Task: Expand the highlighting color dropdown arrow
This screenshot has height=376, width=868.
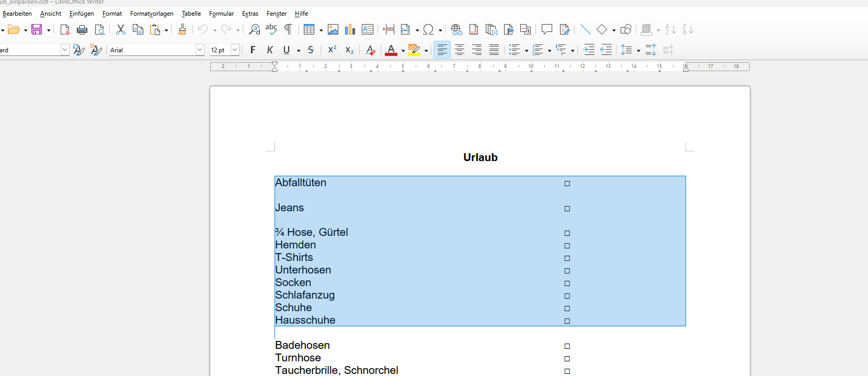Action: click(426, 51)
